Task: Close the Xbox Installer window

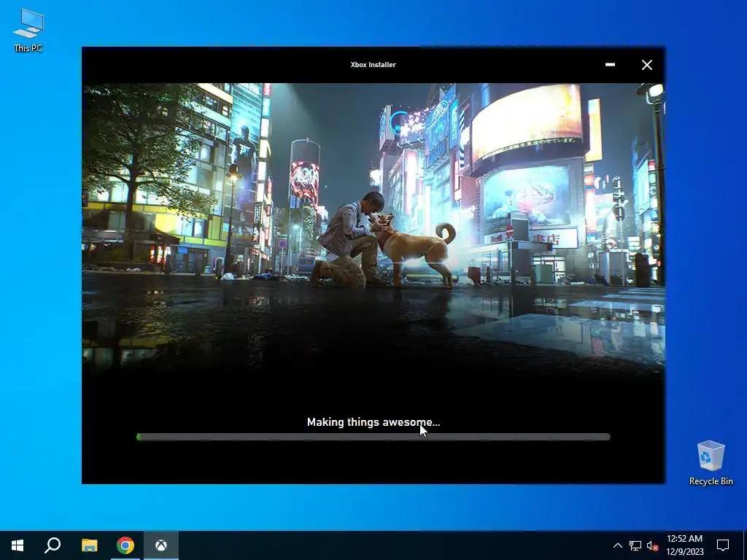Action: [x=646, y=65]
